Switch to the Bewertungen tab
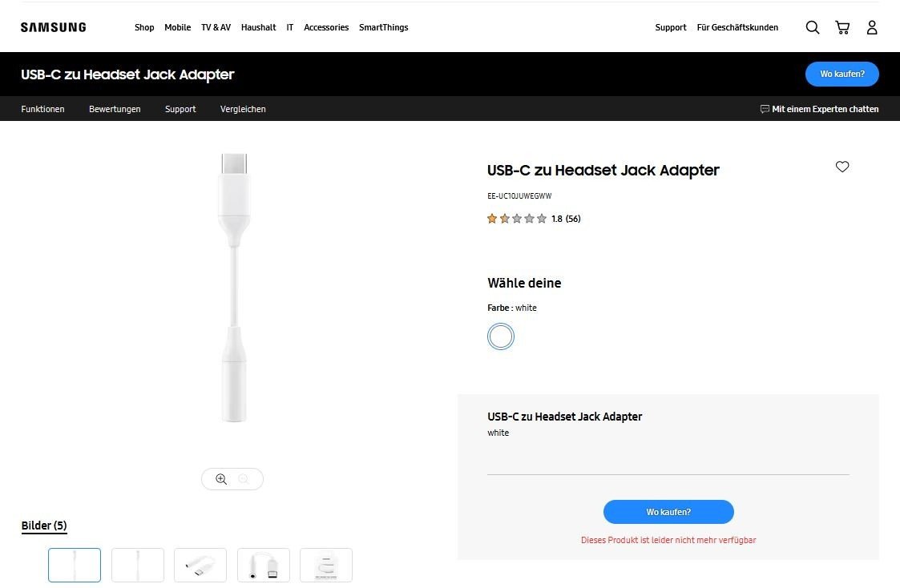Screen dimensions: 900x588 [115, 109]
